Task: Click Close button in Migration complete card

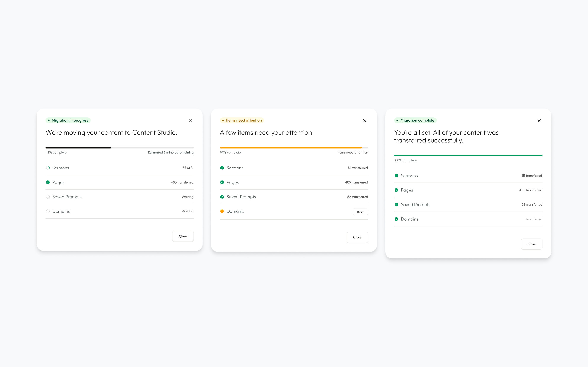Action: point(531,244)
